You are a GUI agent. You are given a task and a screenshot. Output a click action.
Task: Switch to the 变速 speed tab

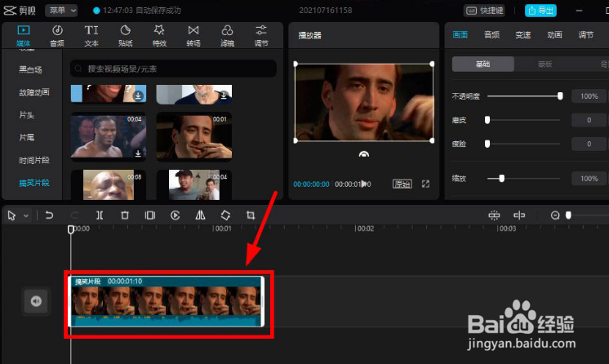522,34
